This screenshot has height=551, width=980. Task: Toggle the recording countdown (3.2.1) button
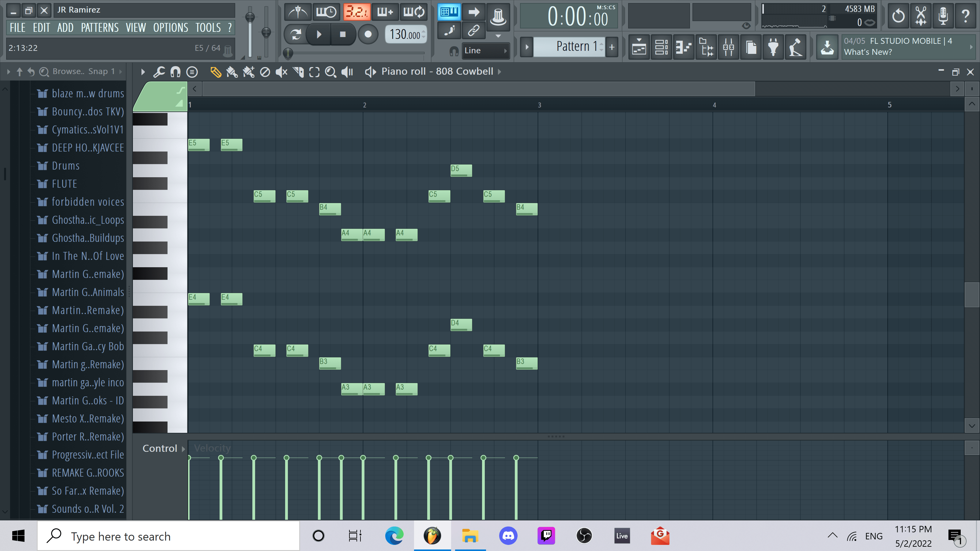coord(357,12)
